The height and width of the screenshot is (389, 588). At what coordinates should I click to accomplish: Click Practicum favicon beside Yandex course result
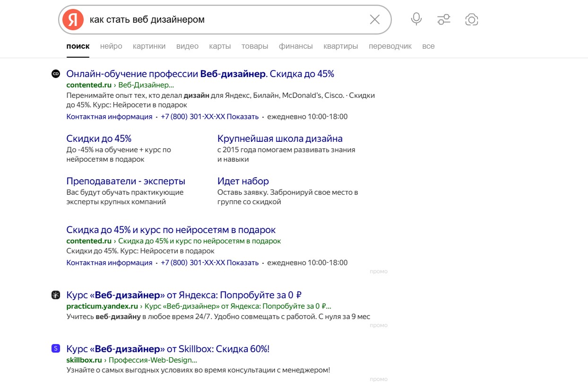pos(56,295)
